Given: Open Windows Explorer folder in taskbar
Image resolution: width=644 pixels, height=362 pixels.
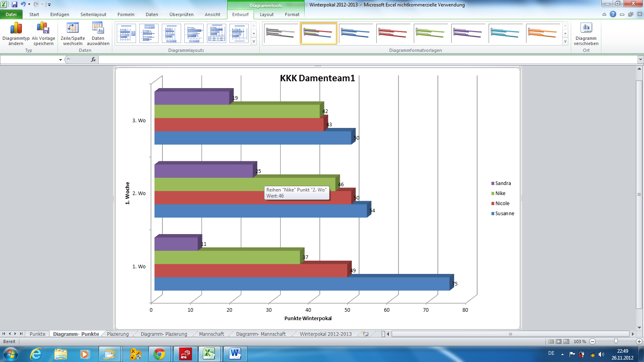Looking at the screenshot, I should click(60, 354).
